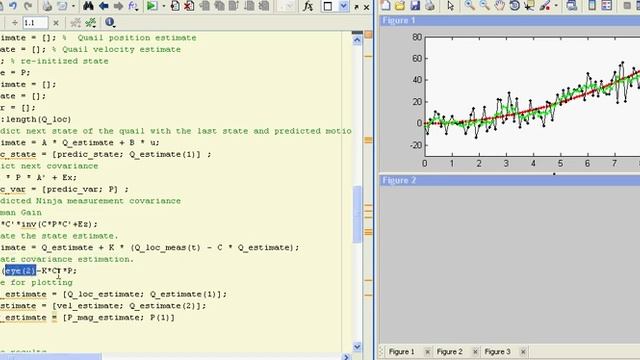Click the editor vertical scrollbar thumb
Screen dimensions: 640x360
[x=357, y=214]
